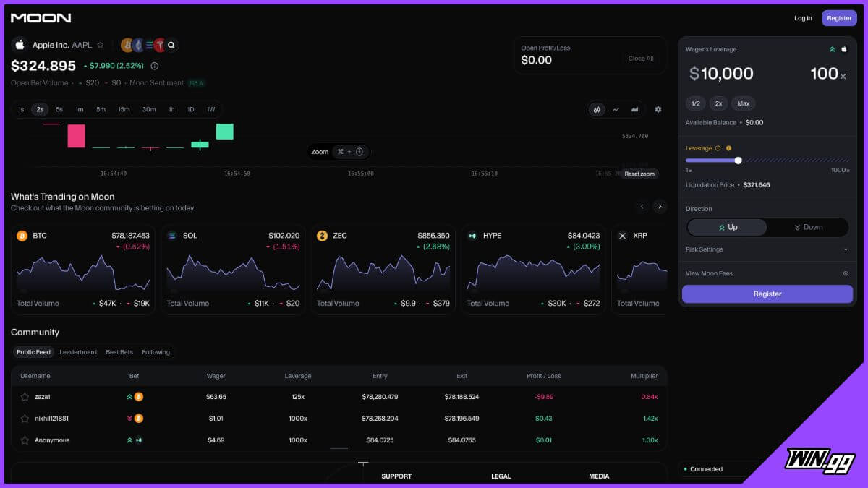Click green up arrows in wager panel header
The height and width of the screenshot is (488, 868).
[x=832, y=49]
